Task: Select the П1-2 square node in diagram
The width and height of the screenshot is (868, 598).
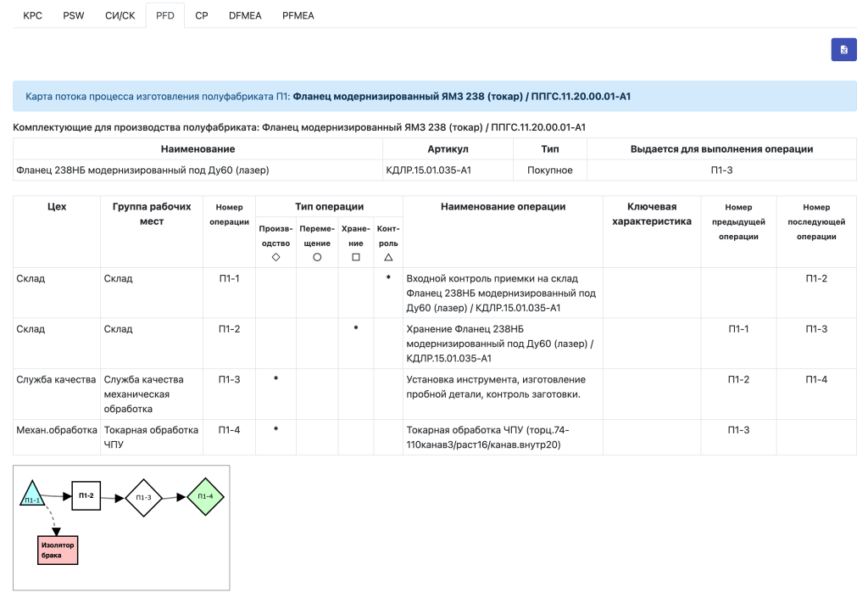Action: 86,495
